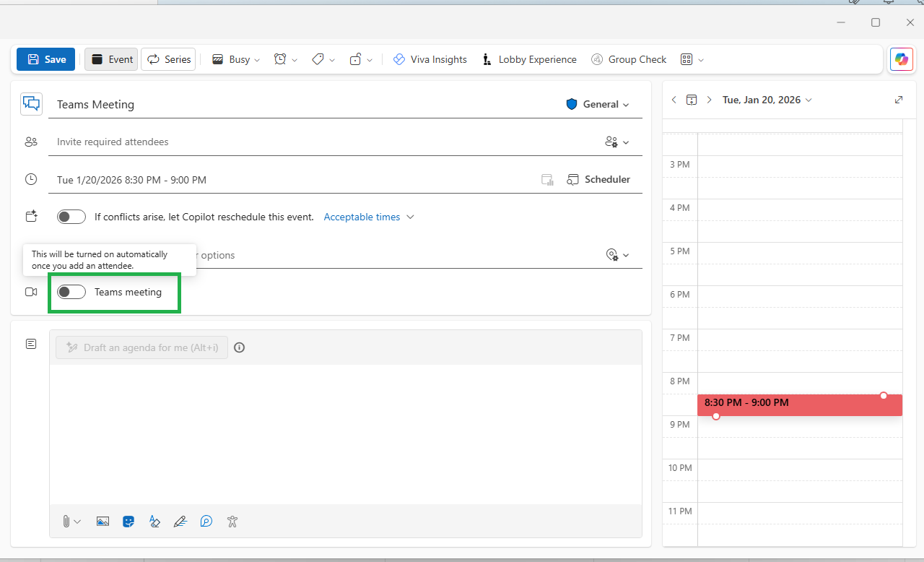Run the accessibility checker
This screenshot has height=562, width=924.
coord(232,521)
